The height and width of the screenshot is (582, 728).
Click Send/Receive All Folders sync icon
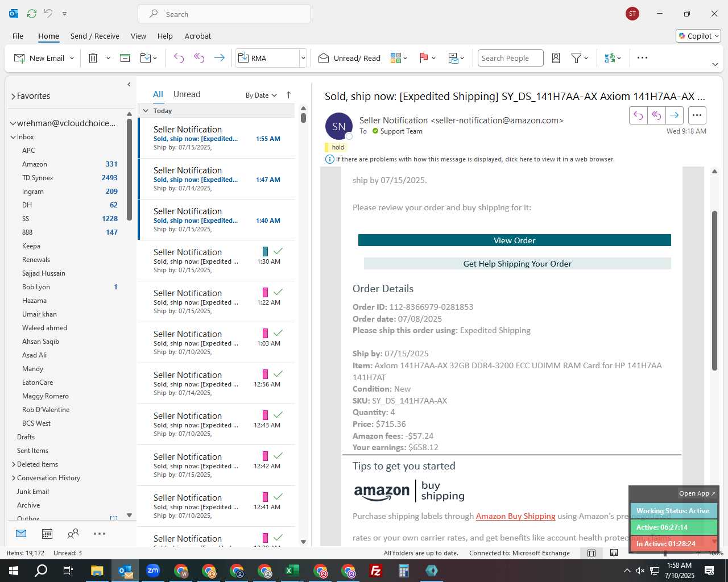pos(32,14)
